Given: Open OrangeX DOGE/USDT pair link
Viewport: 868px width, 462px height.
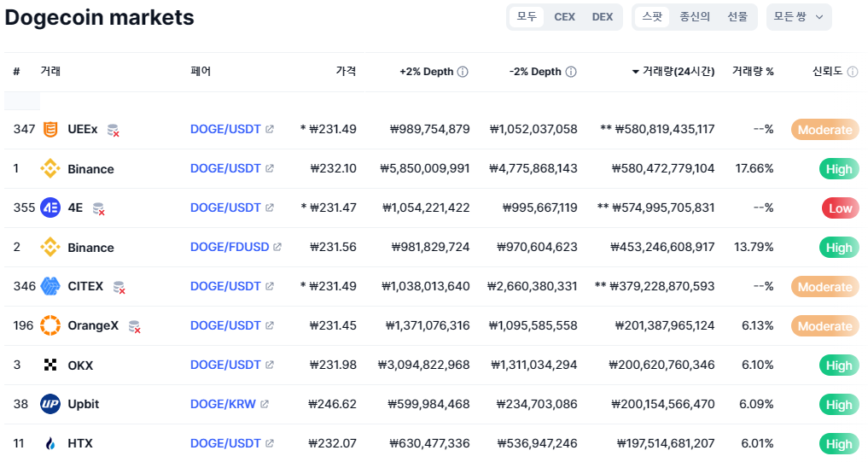Looking at the screenshot, I should (225, 325).
